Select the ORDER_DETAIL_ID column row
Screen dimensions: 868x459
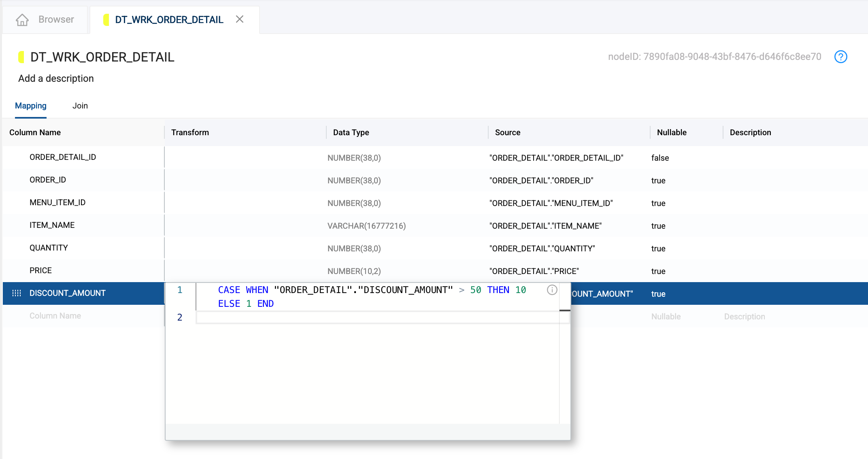point(63,157)
